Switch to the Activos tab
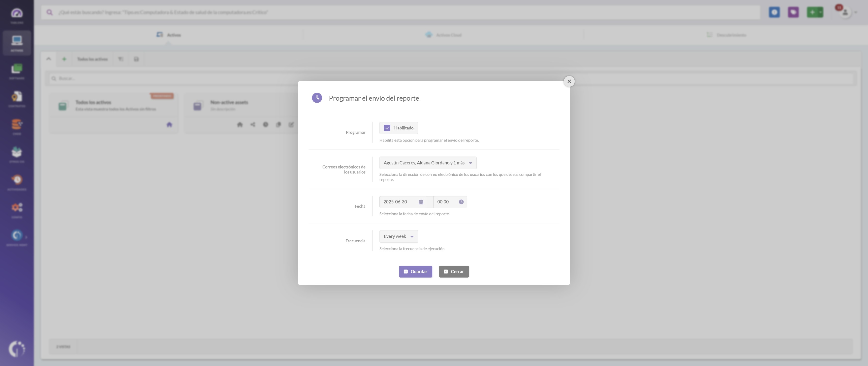This screenshot has width=868, height=366. coord(168,35)
